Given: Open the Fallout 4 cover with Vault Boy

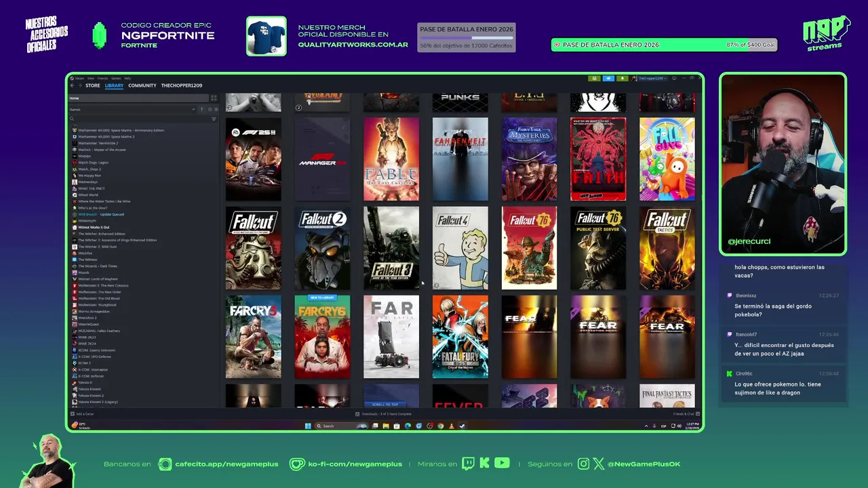Looking at the screenshot, I should [x=460, y=248].
